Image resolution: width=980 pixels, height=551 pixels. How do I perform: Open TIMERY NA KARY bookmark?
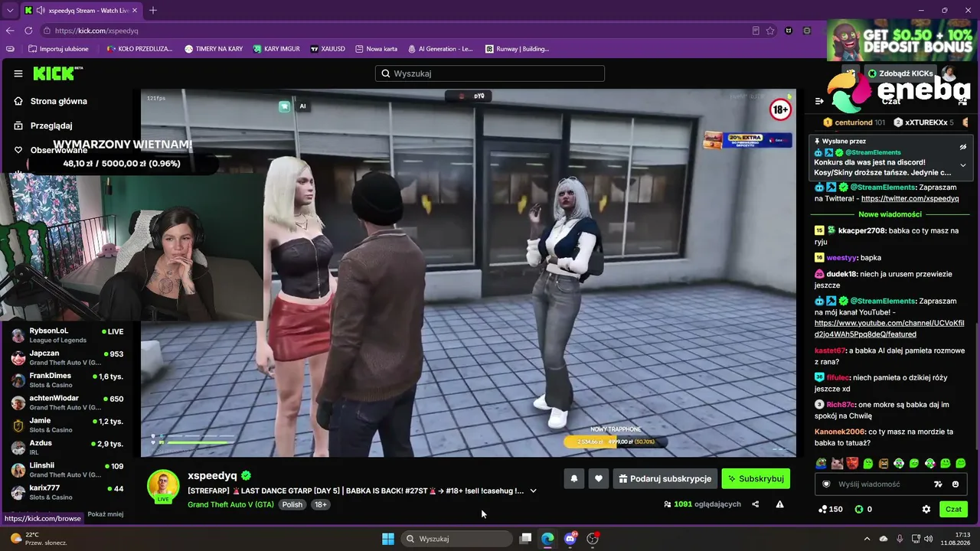[214, 49]
